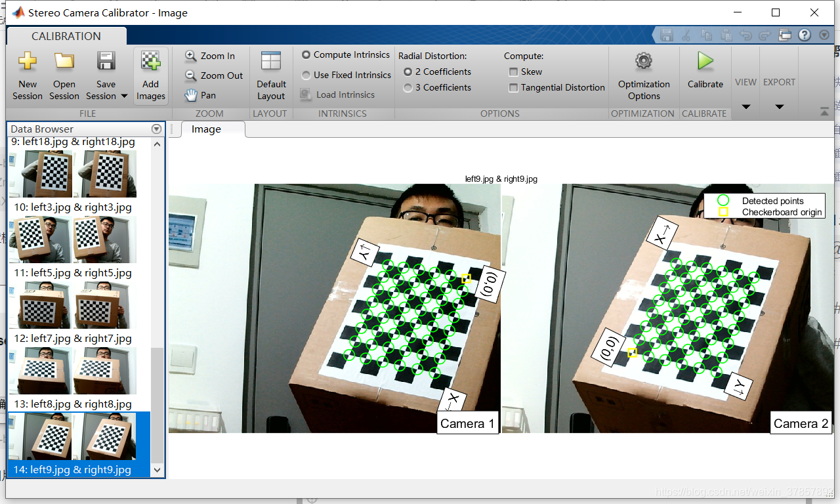Screen dimensions: 840x504
Task: Click the Detected points legend entry
Action: [x=761, y=201]
